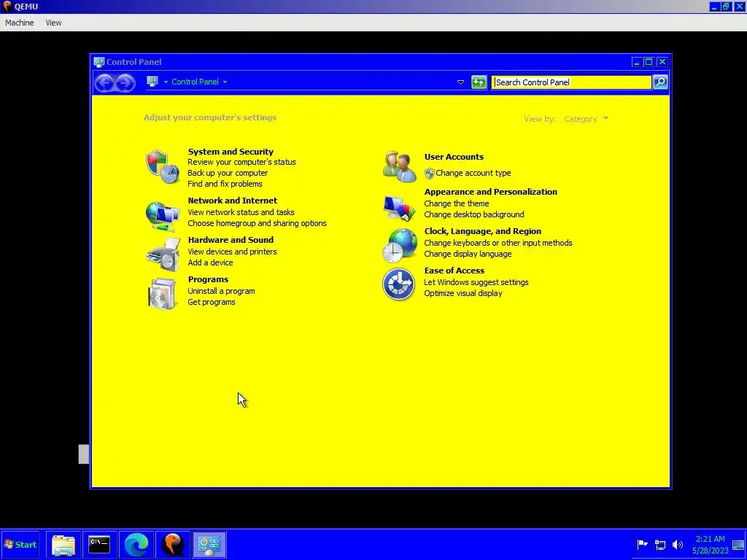The height and width of the screenshot is (560, 747).
Task: Open the Network and Internet globe icon
Action: click(x=163, y=216)
